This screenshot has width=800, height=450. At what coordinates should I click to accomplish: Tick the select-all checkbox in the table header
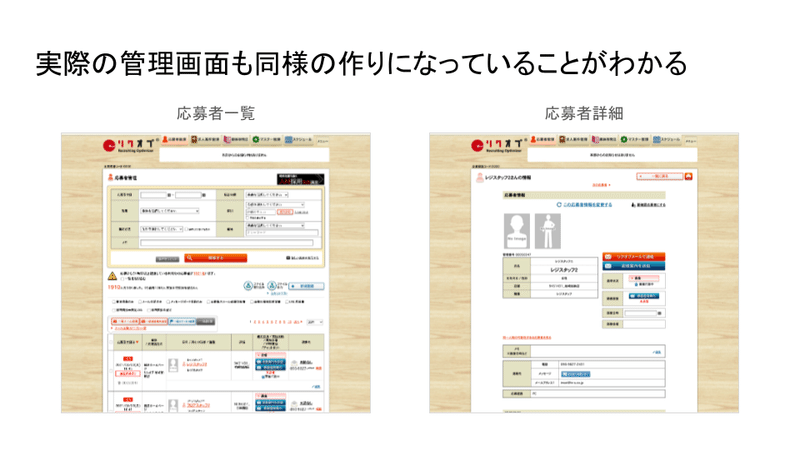pos(111,342)
